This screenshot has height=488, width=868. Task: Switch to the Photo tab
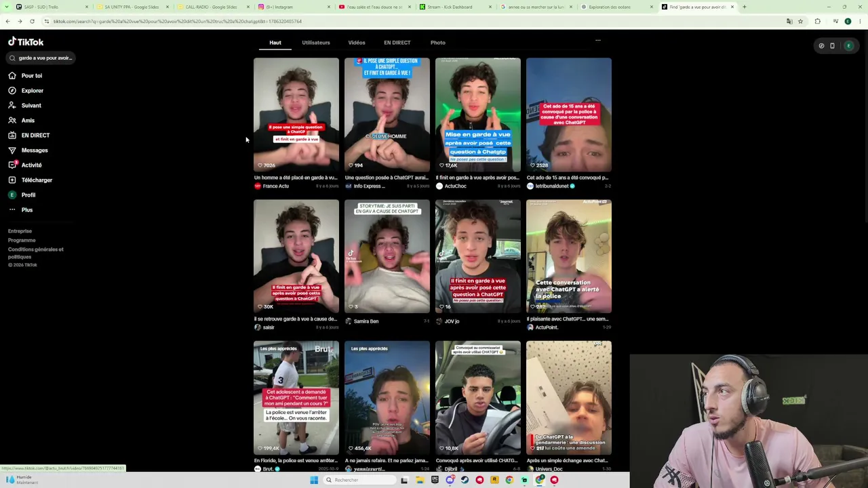437,43
